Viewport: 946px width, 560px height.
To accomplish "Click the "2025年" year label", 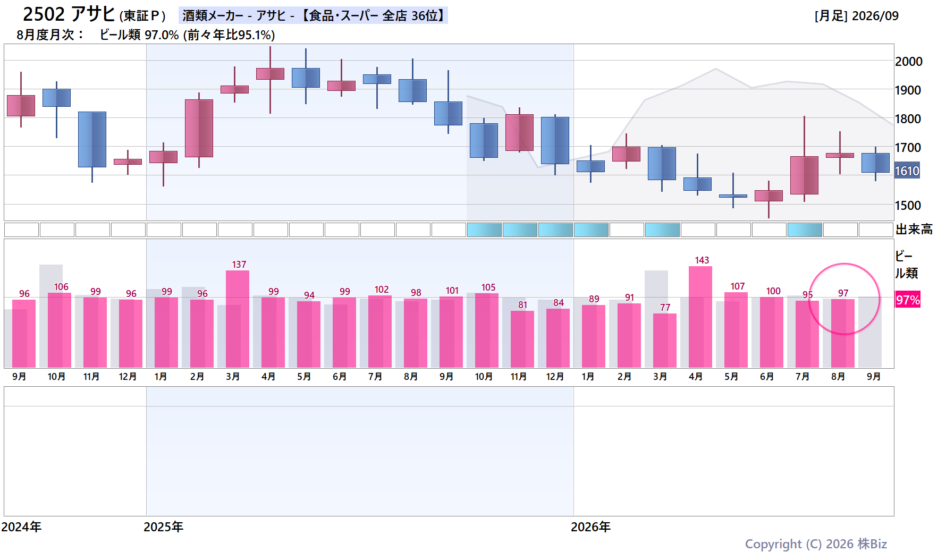I will (164, 527).
